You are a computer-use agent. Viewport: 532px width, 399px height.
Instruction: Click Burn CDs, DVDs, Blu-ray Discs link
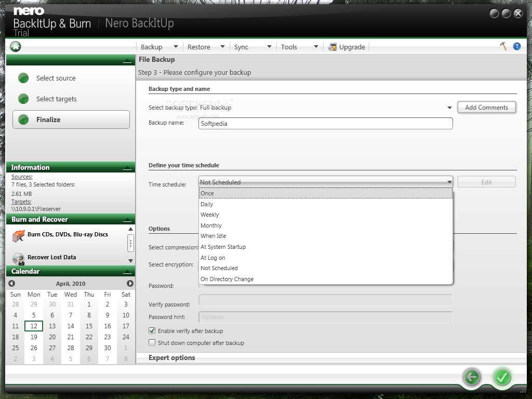pos(68,234)
